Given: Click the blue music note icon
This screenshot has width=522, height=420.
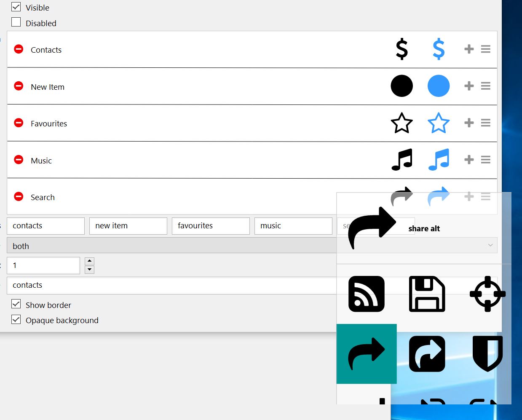Looking at the screenshot, I should click(438, 160).
